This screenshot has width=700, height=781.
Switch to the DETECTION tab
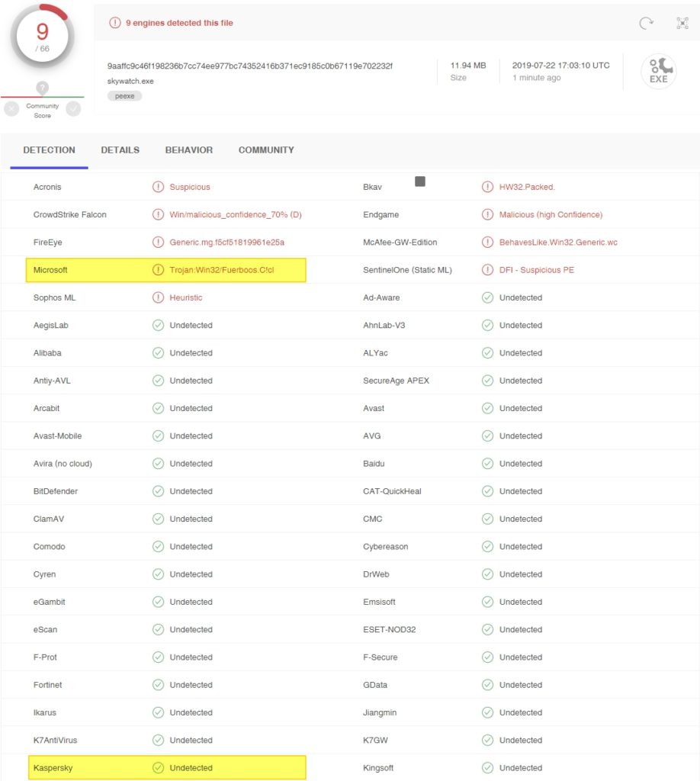[49, 150]
